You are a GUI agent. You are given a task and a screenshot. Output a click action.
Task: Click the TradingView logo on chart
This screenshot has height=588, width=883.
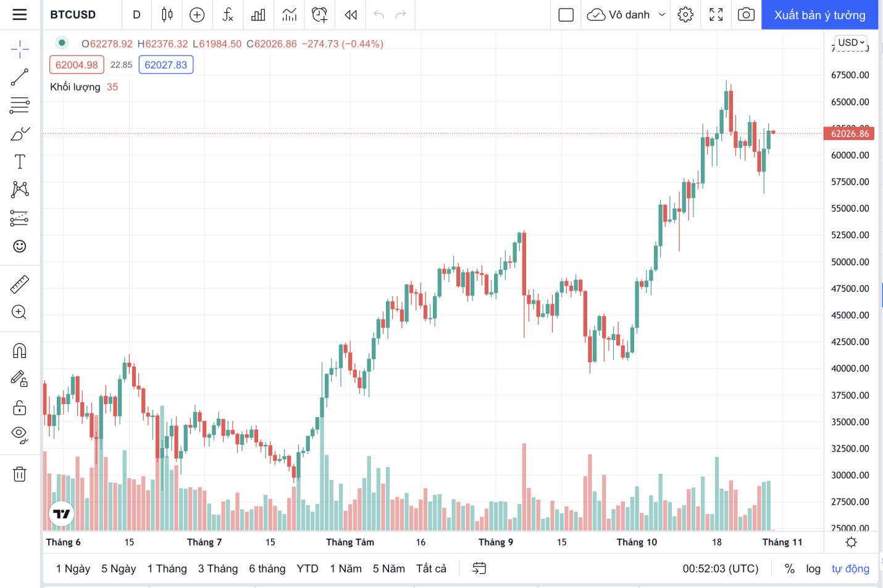[x=61, y=513]
